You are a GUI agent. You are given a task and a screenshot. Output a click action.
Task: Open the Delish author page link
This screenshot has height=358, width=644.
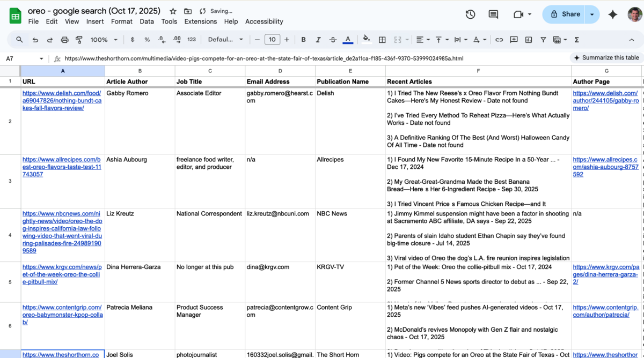pos(605,101)
